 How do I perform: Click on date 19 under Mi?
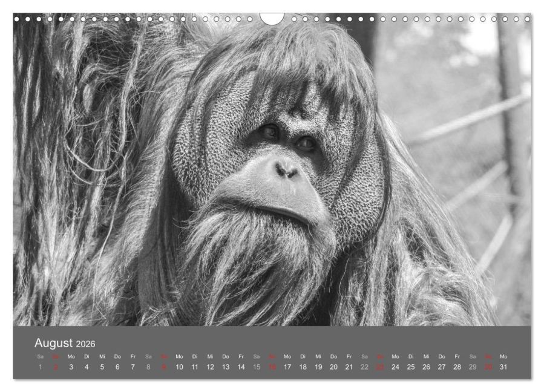318,367
